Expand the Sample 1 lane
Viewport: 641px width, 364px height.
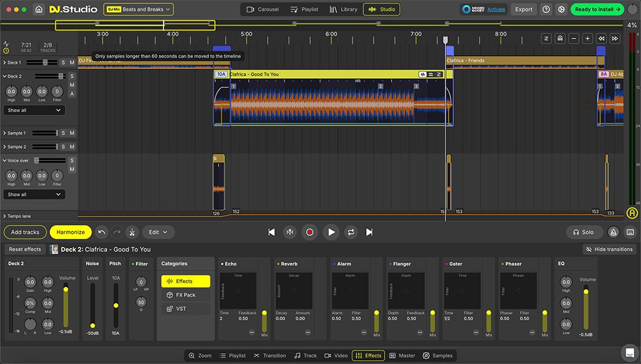pyautogui.click(x=4, y=133)
